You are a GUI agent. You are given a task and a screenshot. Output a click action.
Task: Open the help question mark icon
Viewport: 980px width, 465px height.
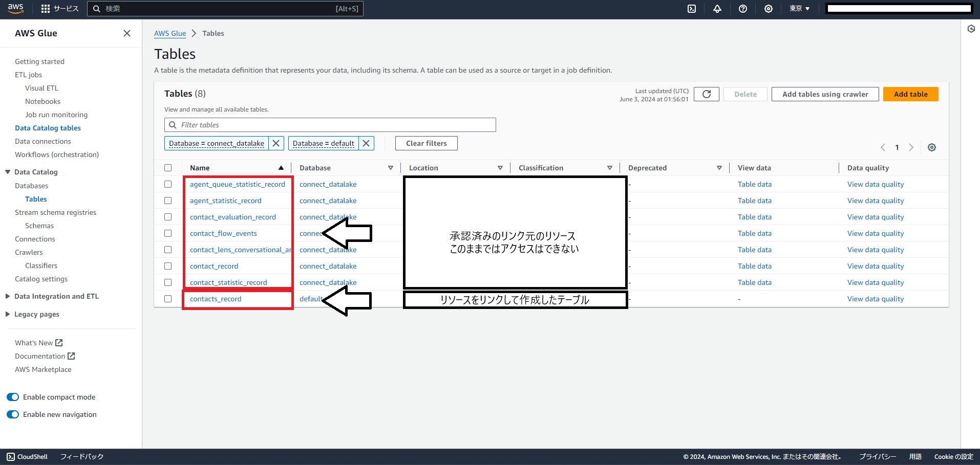point(743,9)
